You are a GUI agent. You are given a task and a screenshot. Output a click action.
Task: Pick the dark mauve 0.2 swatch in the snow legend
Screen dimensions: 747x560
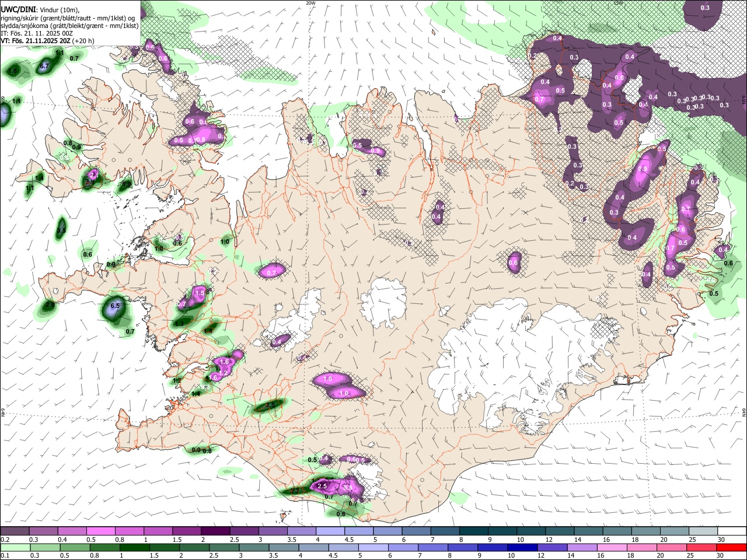[x=15, y=531]
